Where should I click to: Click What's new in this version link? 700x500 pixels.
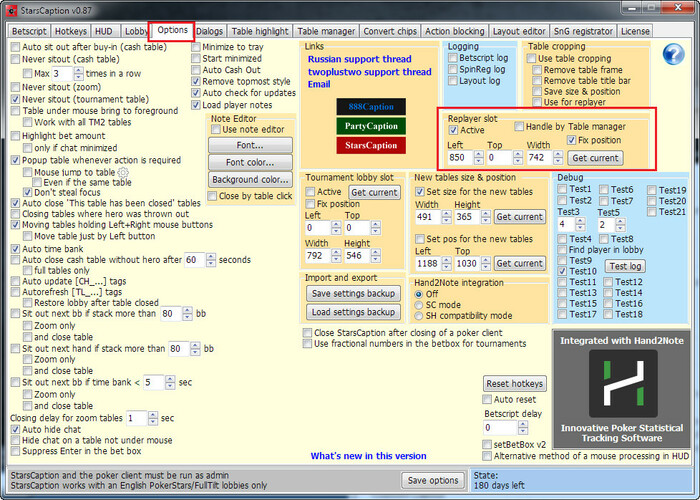pyautogui.click(x=368, y=456)
